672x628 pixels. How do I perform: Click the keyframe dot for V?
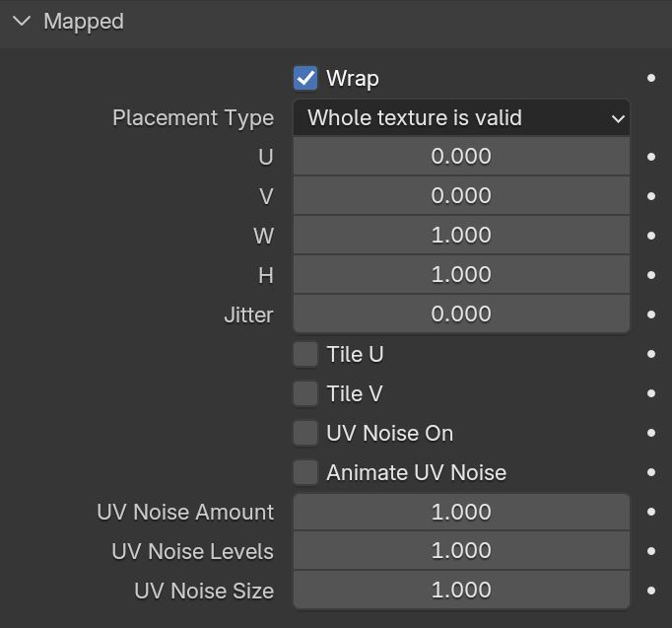(651, 196)
